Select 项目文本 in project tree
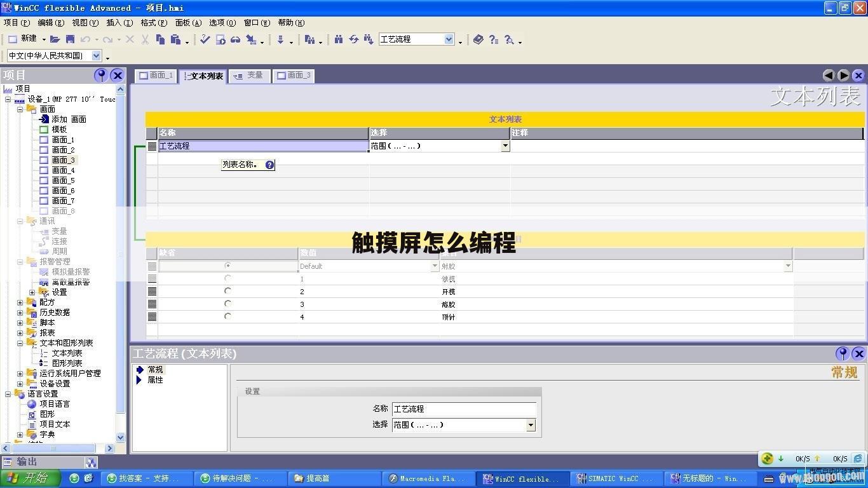The height and width of the screenshot is (488, 868). click(55, 424)
